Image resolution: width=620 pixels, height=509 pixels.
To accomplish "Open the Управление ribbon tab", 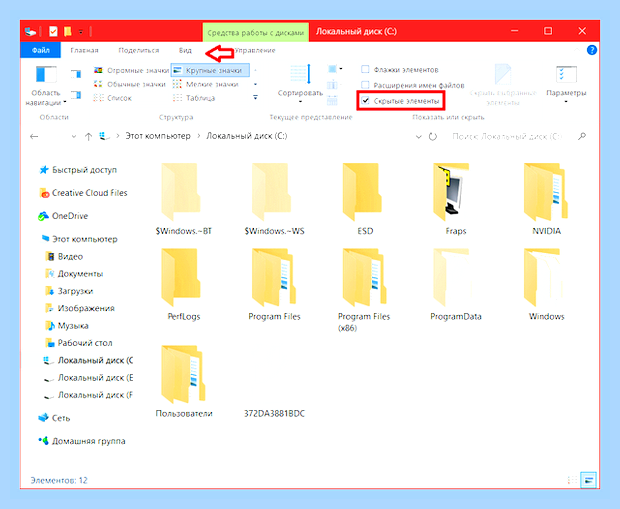I will click(255, 50).
